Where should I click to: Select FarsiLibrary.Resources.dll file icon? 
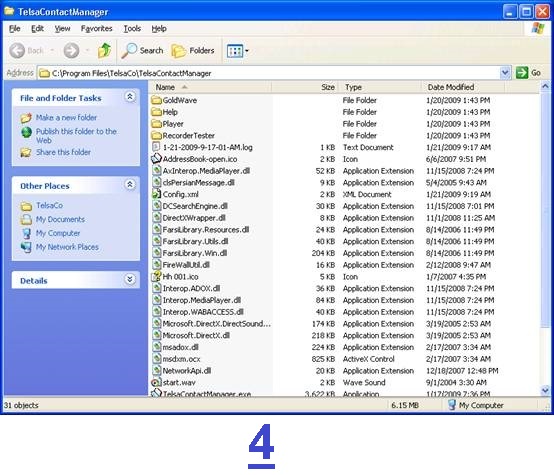157,229
